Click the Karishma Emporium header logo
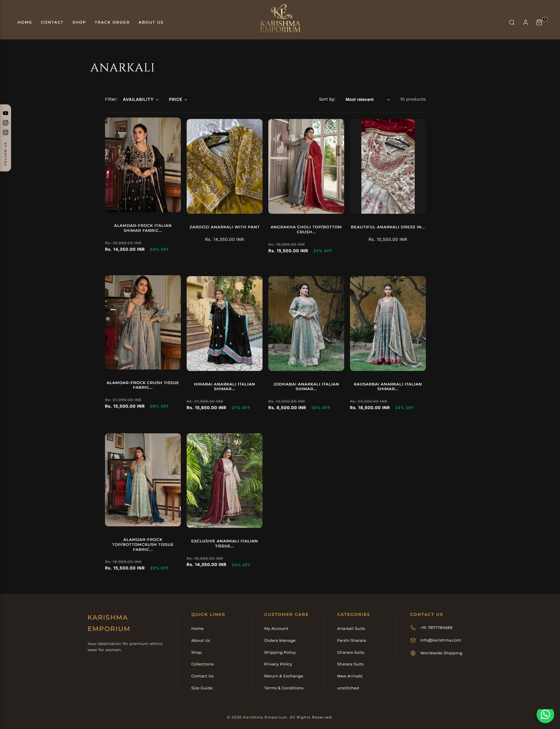This screenshot has height=729, width=560. pos(280,19)
